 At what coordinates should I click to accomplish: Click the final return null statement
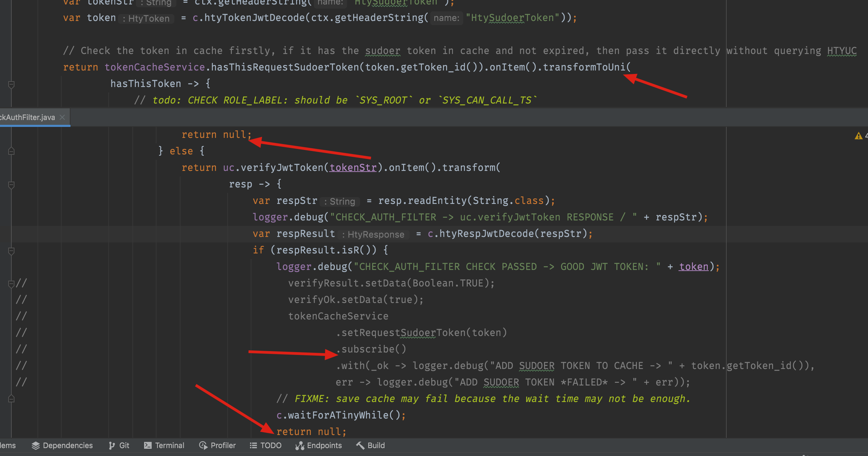coord(311,432)
